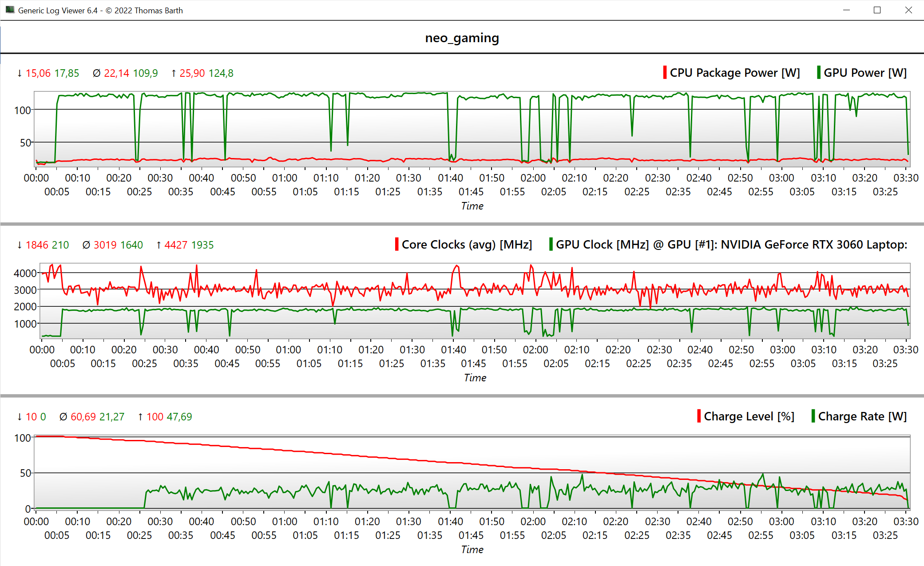Click the Charge Rate [W] legend label
The height and width of the screenshot is (566, 924).
[x=862, y=416]
